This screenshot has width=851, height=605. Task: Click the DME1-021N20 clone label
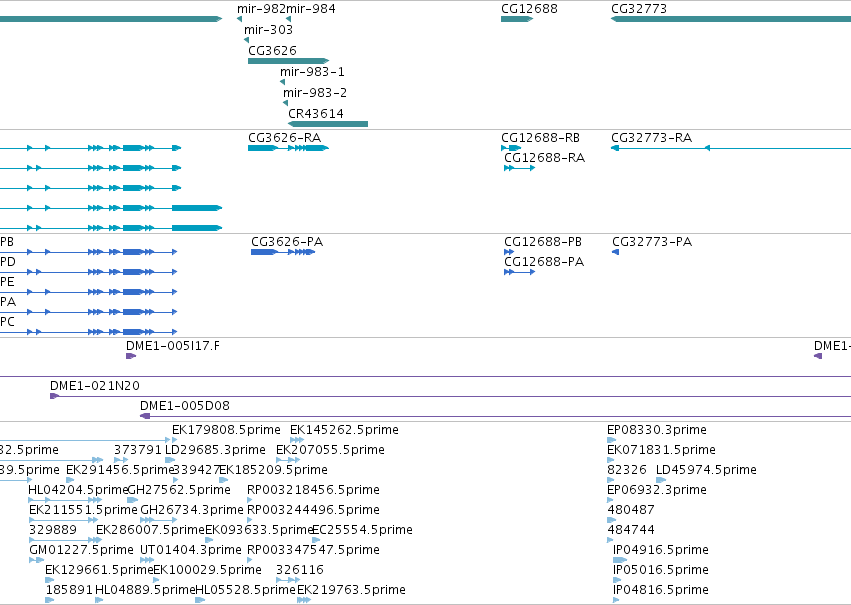coord(94,386)
